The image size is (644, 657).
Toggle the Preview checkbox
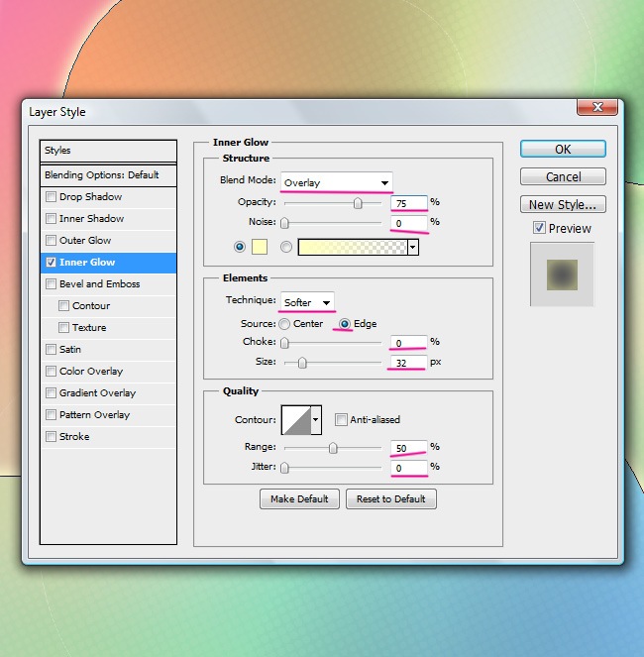point(539,228)
